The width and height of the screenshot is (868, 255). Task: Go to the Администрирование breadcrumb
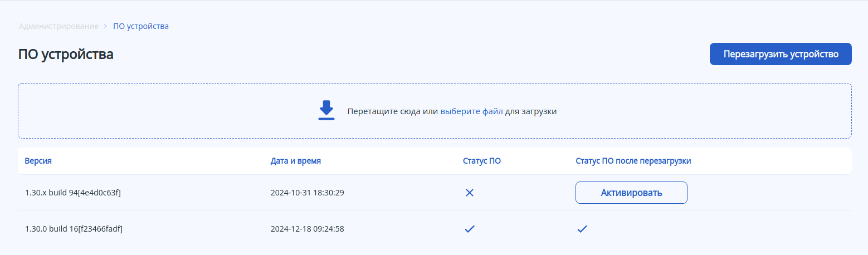point(58,26)
